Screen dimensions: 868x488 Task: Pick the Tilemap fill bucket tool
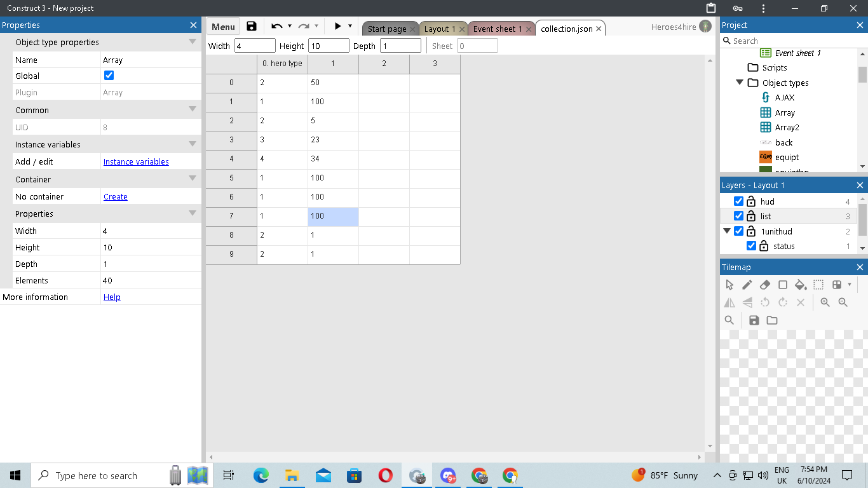pos(801,285)
